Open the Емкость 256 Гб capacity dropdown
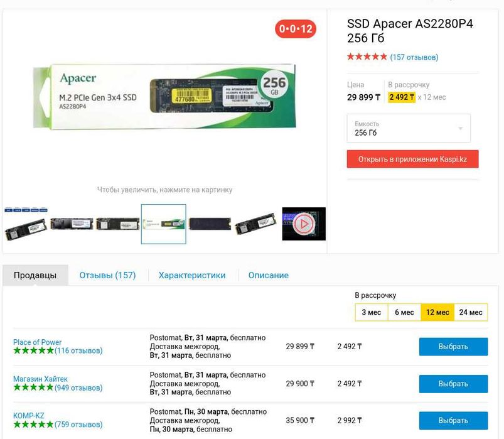Screen dimensions: 504x439 coord(409,128)
